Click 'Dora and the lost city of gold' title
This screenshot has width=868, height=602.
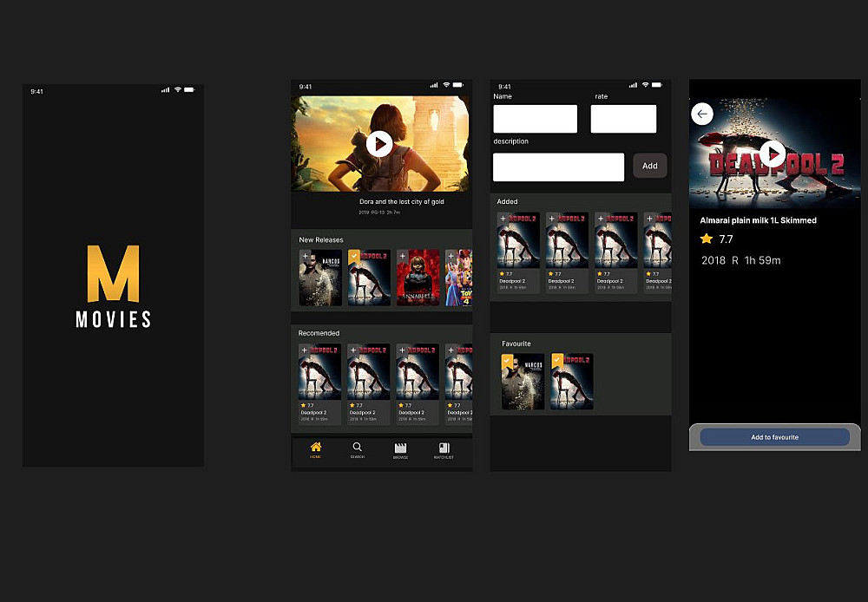pyautogui.click(x=402, y=201)
